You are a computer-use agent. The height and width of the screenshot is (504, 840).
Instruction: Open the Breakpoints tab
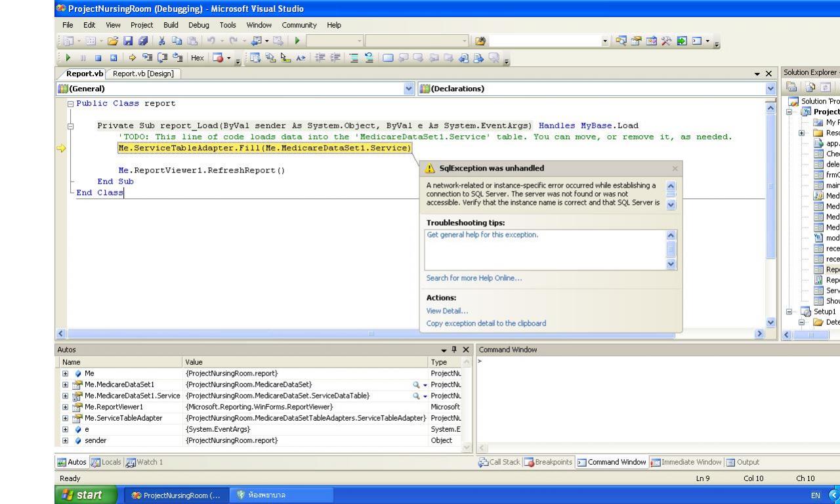(548, 462)
